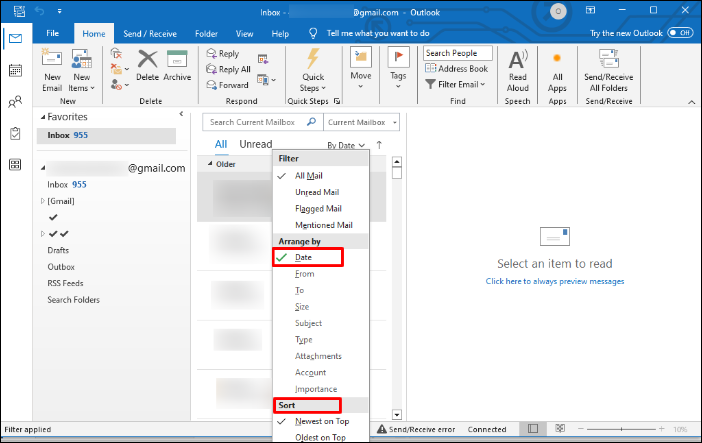This screenshot has height=443, width=702.
Task: Open the Quick Steps gallery
Action: [313, 70]
